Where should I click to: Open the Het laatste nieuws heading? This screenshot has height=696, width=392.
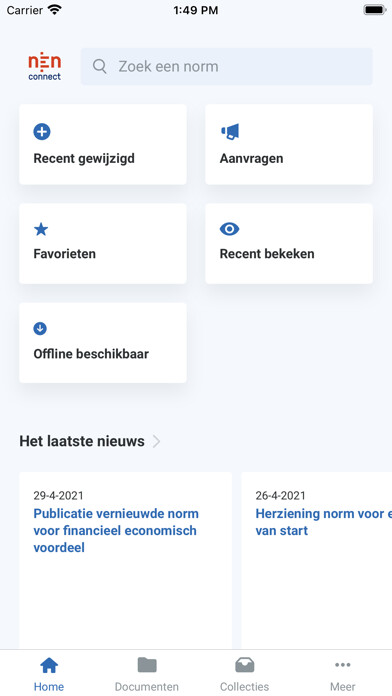tap(82, 441)
